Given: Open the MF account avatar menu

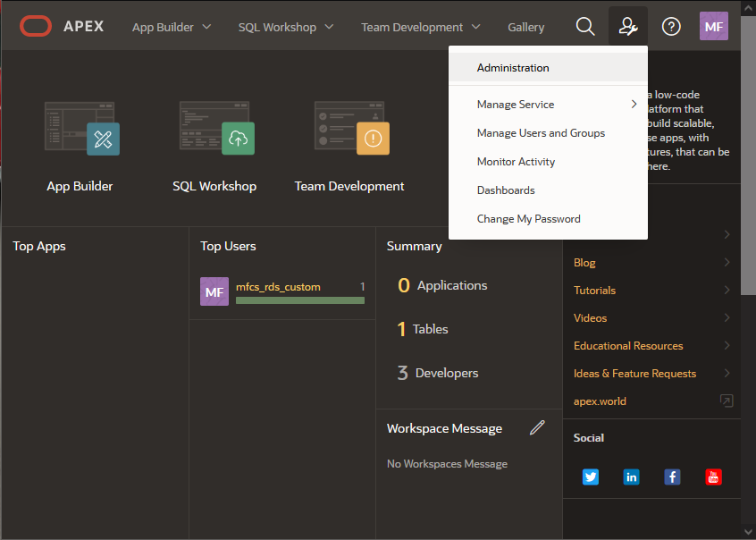Looking at the screenshot, I should [714, 26].
